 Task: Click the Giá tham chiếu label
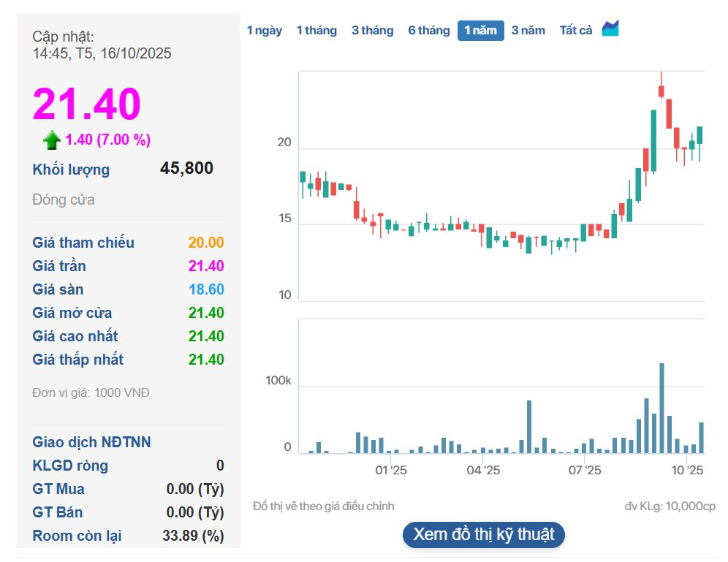[x=83, y=243]
